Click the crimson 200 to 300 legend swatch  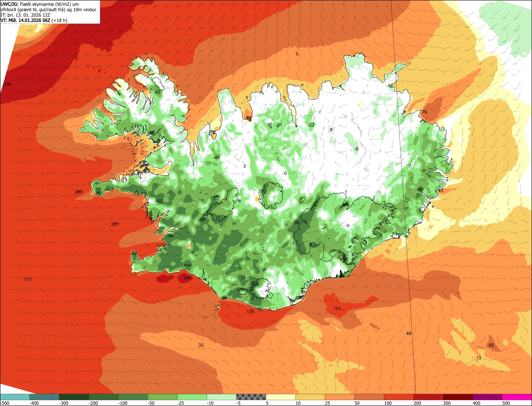click(x=429, y=397)
